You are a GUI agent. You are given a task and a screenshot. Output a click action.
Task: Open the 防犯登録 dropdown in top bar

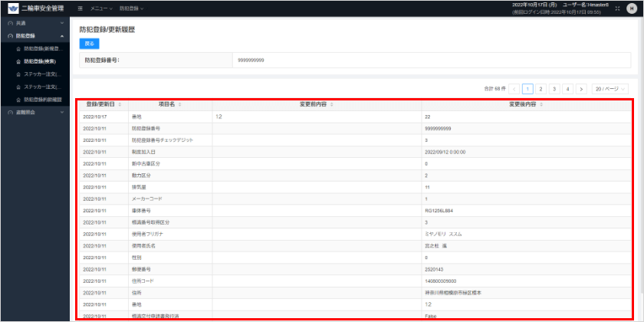click(132, 8)
